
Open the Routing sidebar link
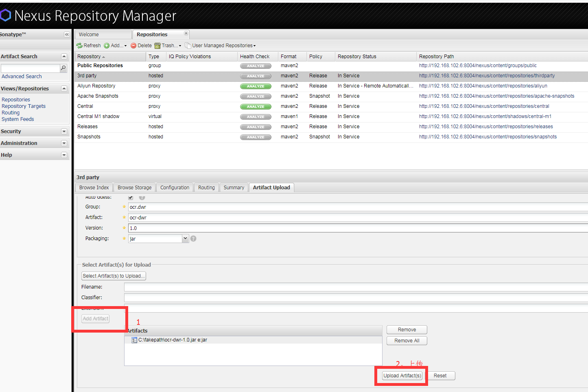[11, 113]
